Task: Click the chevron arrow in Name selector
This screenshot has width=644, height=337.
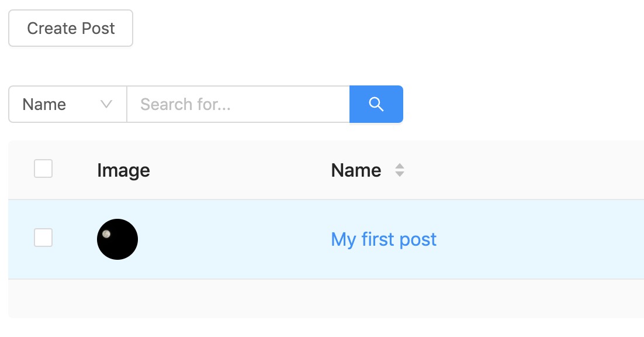Action: (x=106, y=104)
